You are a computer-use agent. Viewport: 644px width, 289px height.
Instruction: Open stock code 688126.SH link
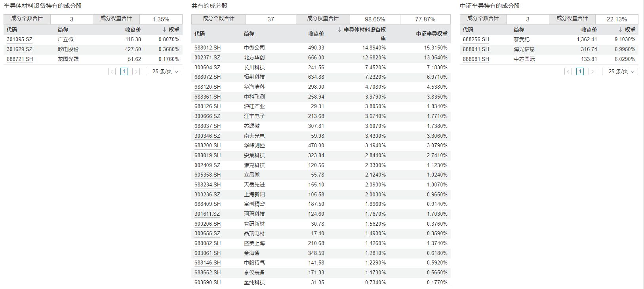208,106
